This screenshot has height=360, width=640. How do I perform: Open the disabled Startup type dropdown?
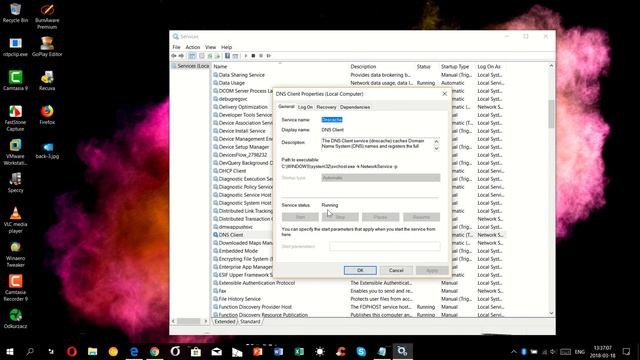click(380, 178)
